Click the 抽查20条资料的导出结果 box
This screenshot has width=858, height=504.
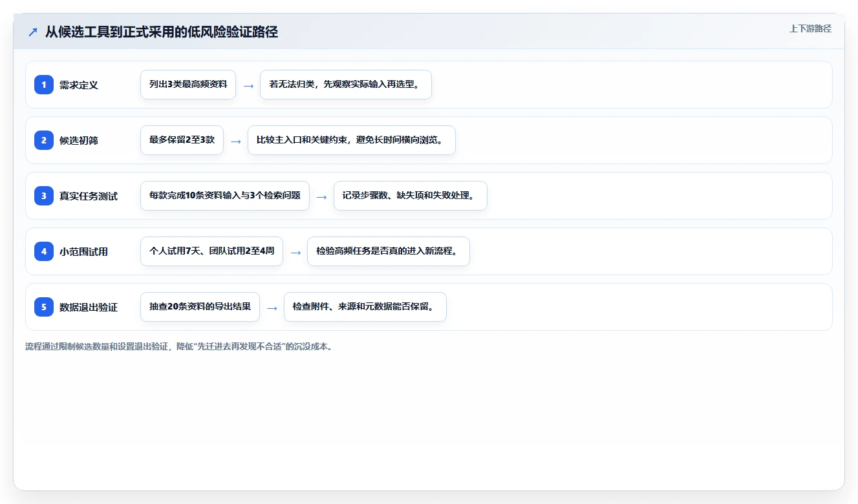200,307
